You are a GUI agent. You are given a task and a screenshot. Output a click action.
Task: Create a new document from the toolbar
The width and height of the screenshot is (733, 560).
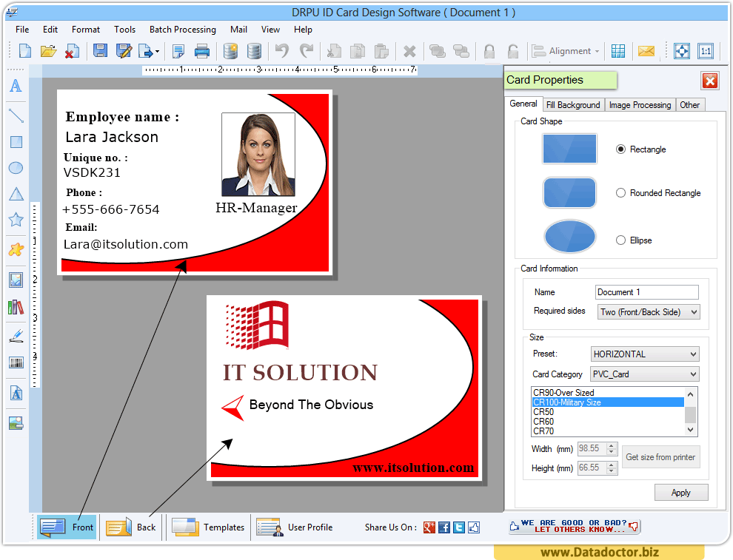tap(25, 51)
